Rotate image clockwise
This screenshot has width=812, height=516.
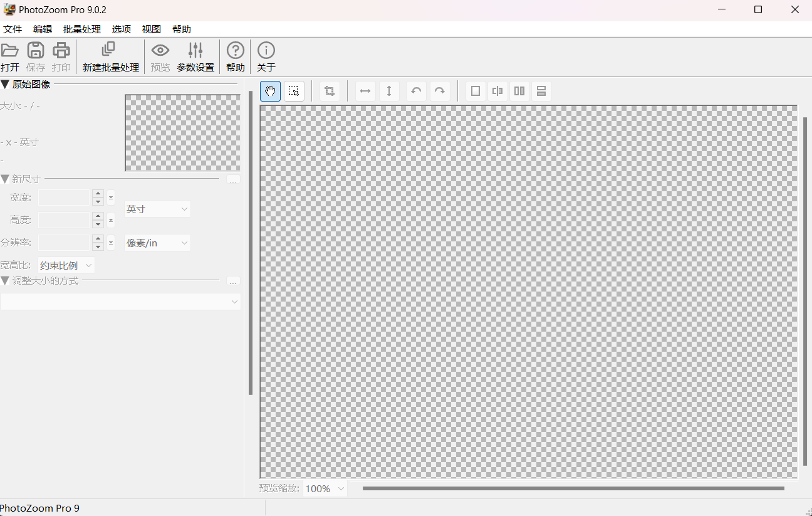440,91
